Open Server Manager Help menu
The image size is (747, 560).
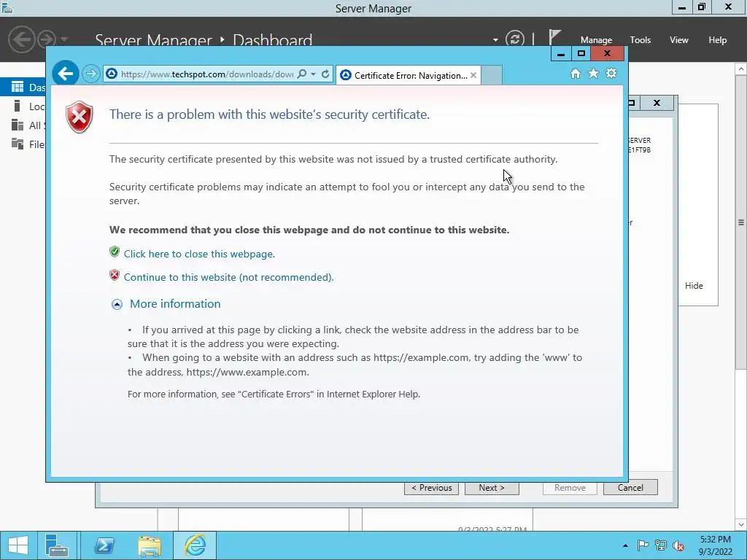coord(718,40)
